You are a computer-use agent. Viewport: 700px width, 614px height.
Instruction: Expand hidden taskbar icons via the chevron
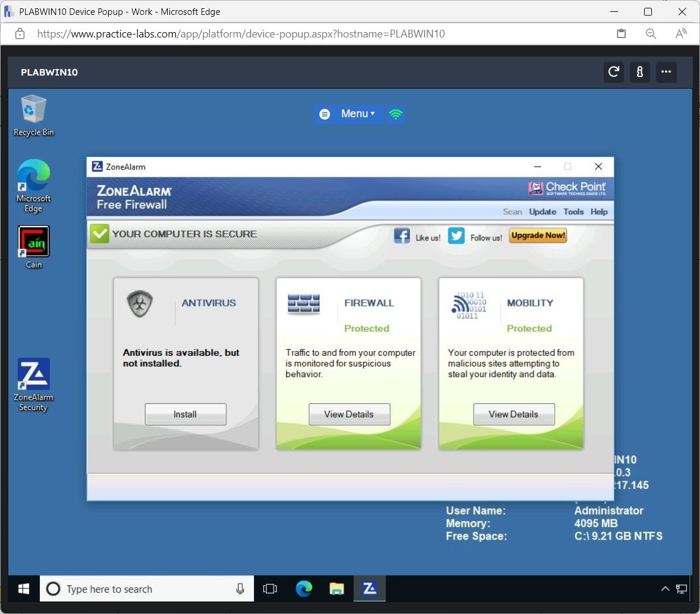coord(665,588)
